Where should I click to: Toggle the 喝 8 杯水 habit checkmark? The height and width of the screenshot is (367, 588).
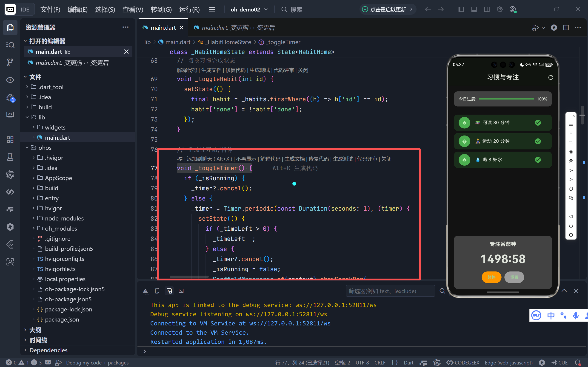(538, 160)
